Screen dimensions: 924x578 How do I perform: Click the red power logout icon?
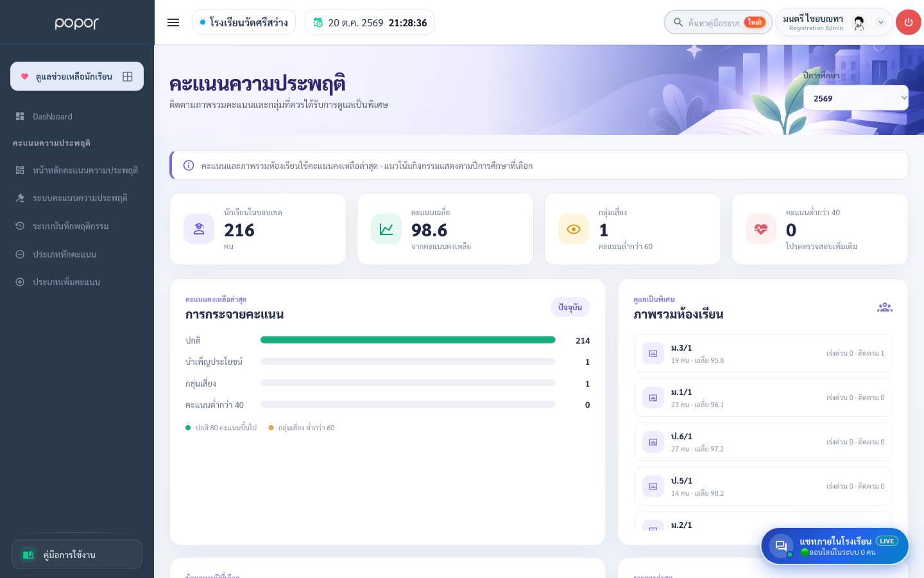point(908,22)
